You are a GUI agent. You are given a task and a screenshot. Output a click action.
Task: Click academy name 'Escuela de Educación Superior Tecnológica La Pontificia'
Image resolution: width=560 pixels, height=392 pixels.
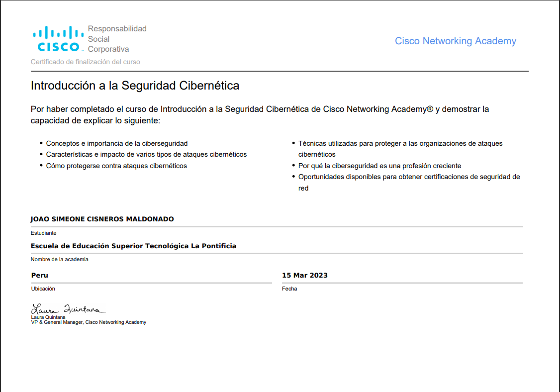(134, 246)
